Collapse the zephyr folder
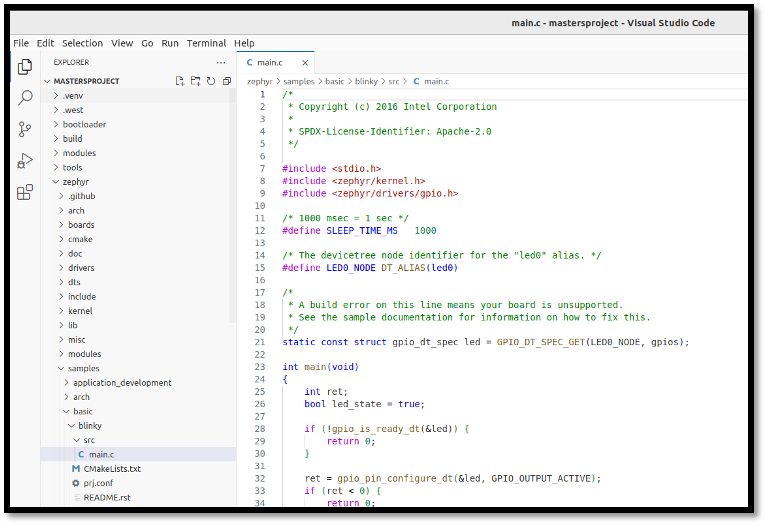The width and height of the screenshot is (768, 526). (138, 182)
